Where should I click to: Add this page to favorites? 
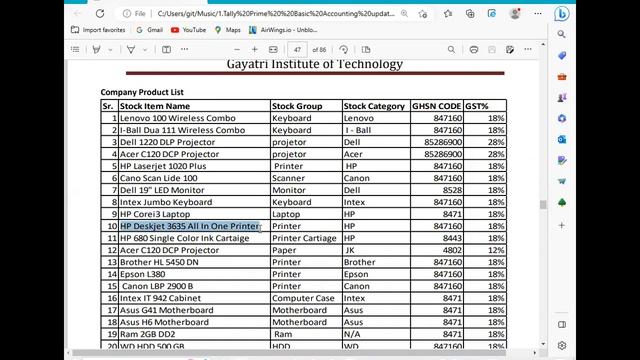423,13
